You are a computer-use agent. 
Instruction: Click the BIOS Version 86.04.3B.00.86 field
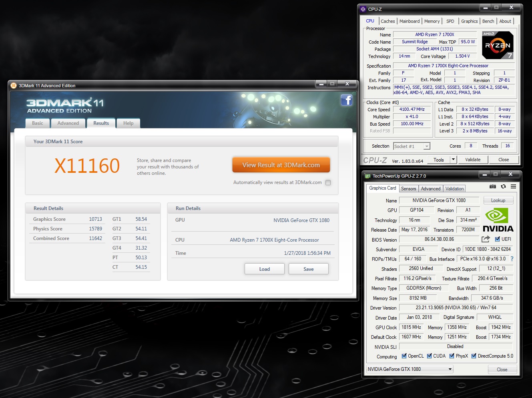(439, 239)
